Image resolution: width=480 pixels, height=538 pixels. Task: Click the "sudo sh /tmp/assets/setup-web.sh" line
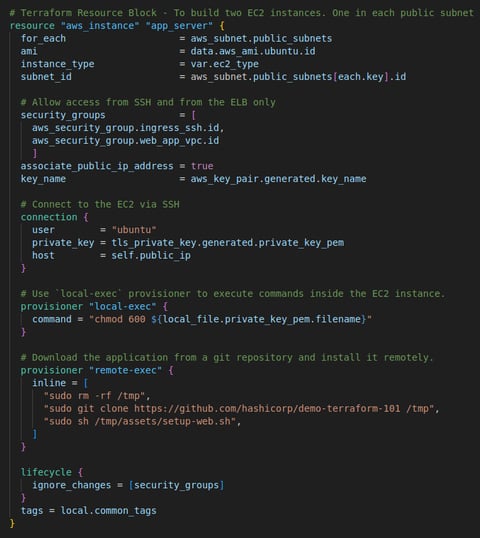click(x=140, y=421)
